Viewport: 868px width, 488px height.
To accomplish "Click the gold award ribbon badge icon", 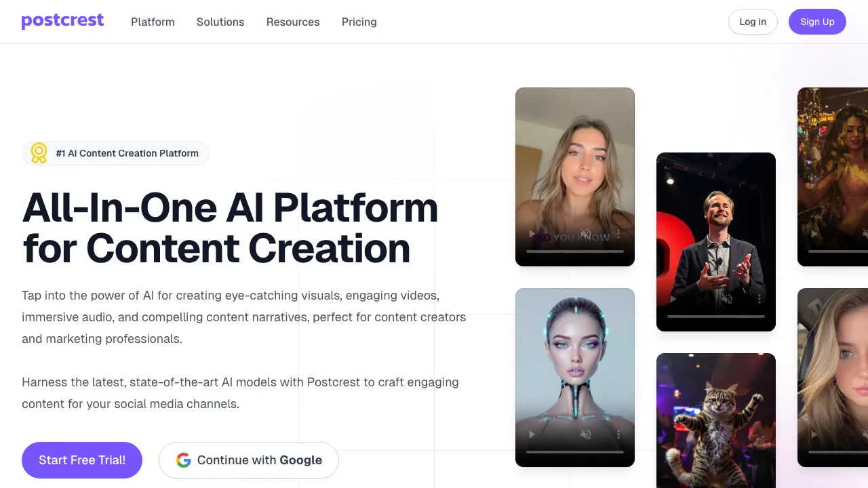I will point(39,153).
